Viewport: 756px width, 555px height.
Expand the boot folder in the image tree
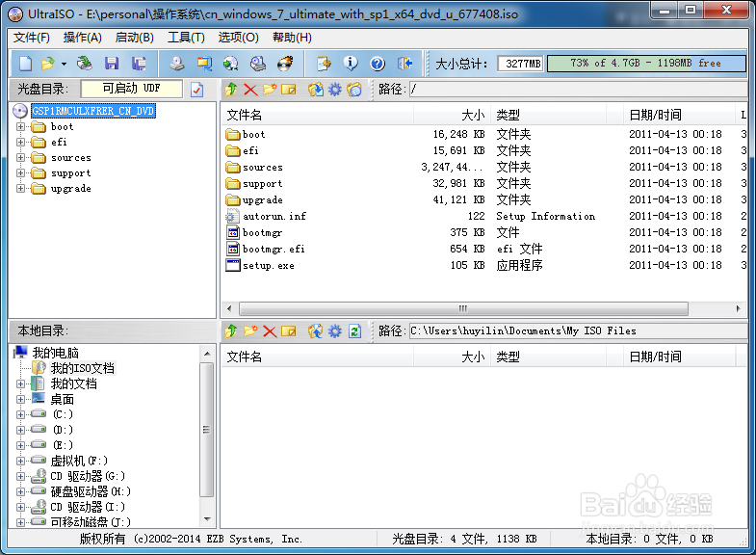click(20, 127)
